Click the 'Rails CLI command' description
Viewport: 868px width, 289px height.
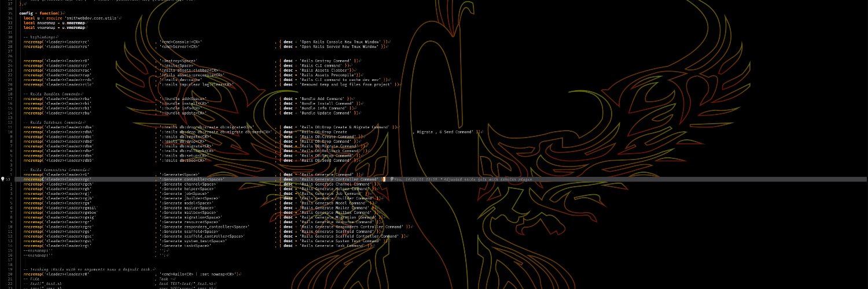(321, 66)
